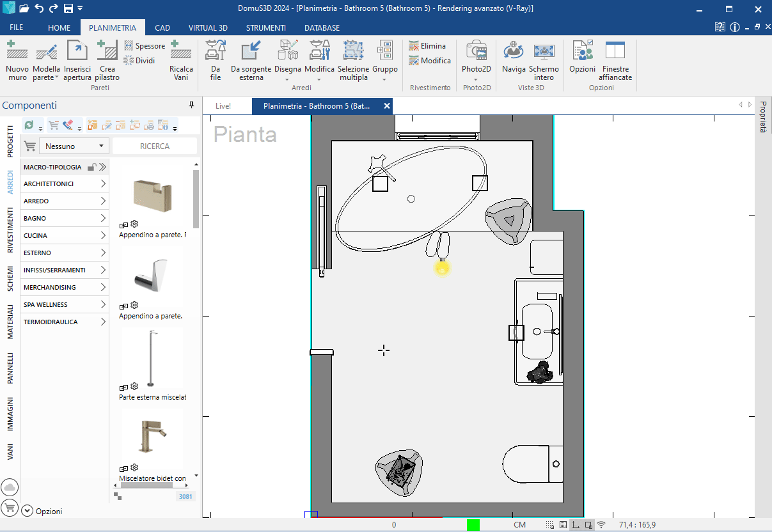772x532 pixels.
Task: Switch to the HOME ribbon tab
Action: (59, 27)
